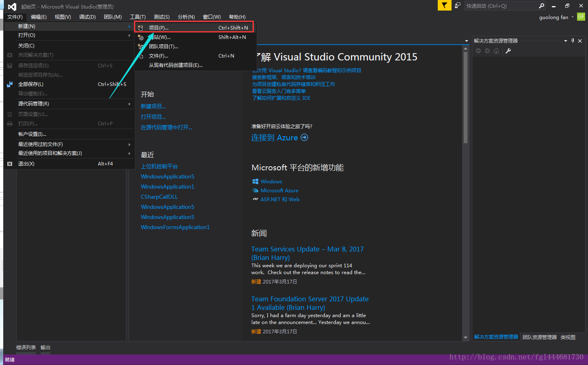Expand the 打开(O) submenu arrow

[130, 35]
